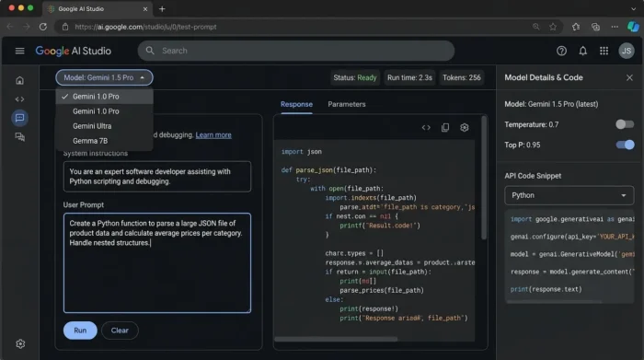Click the Copilot icon in browser toolbar

point(633,27)
